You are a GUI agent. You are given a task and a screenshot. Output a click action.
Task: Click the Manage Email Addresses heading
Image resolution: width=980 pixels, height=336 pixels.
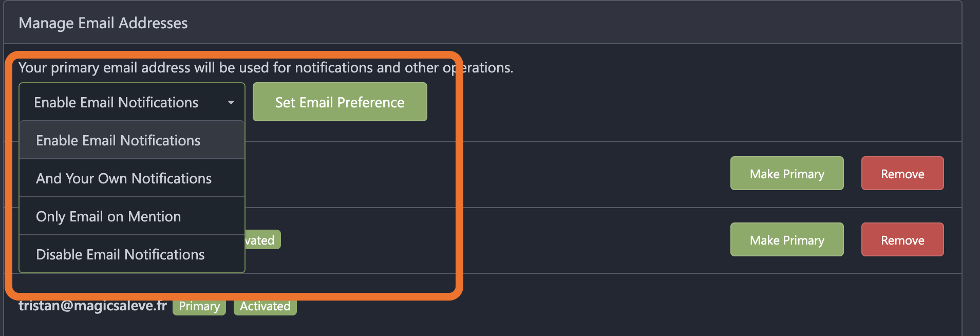click(103, 23)
